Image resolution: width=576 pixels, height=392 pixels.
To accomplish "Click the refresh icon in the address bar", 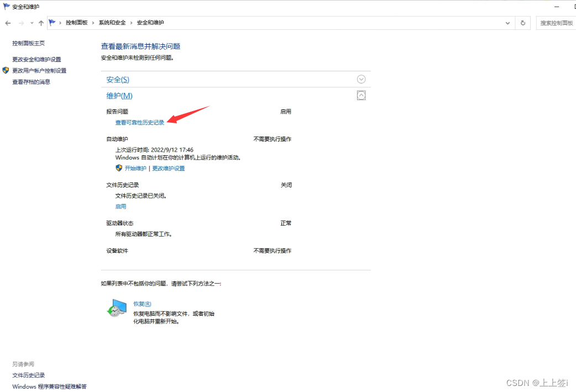I will [522, 23].
